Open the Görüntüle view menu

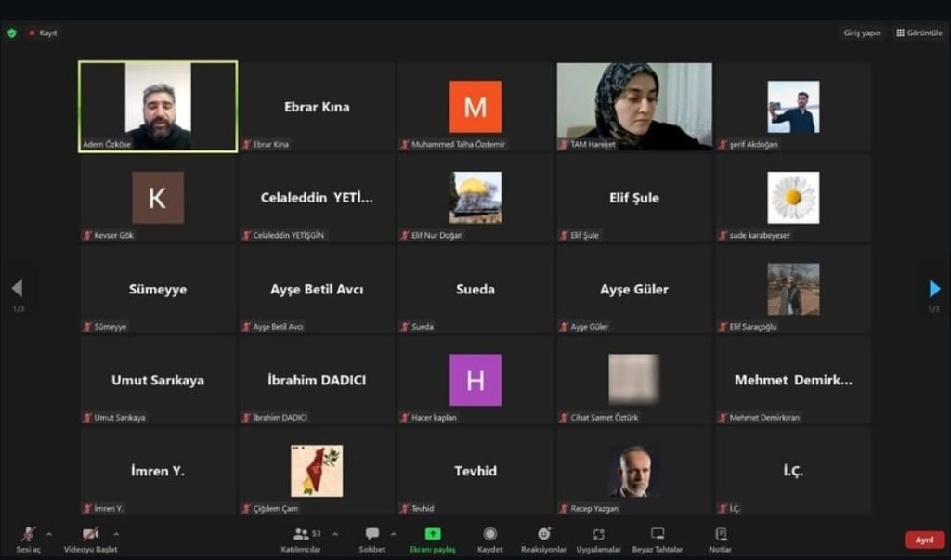(919, 33)
